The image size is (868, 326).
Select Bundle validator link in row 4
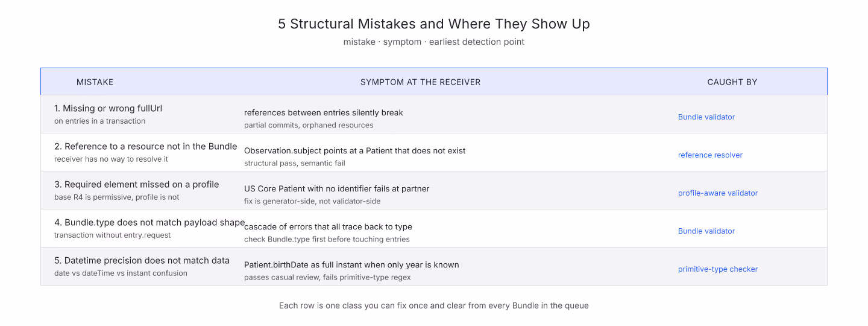pos(706,231)
